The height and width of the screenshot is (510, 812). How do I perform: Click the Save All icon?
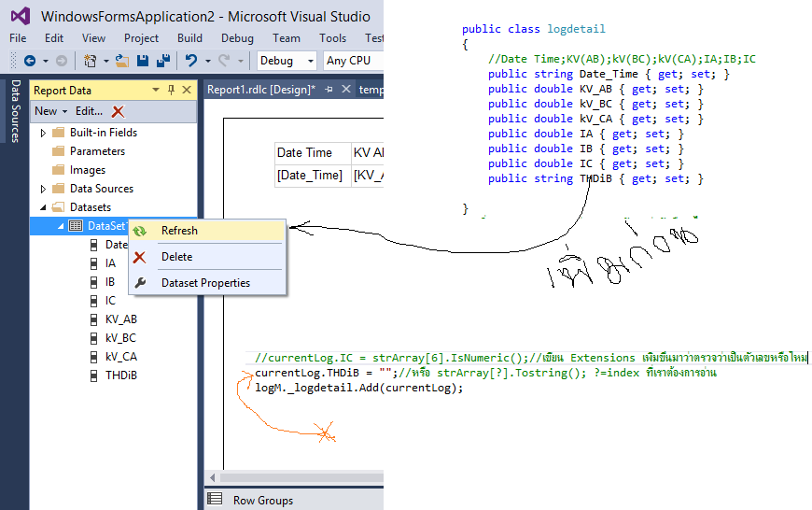[x=162, y=61]
